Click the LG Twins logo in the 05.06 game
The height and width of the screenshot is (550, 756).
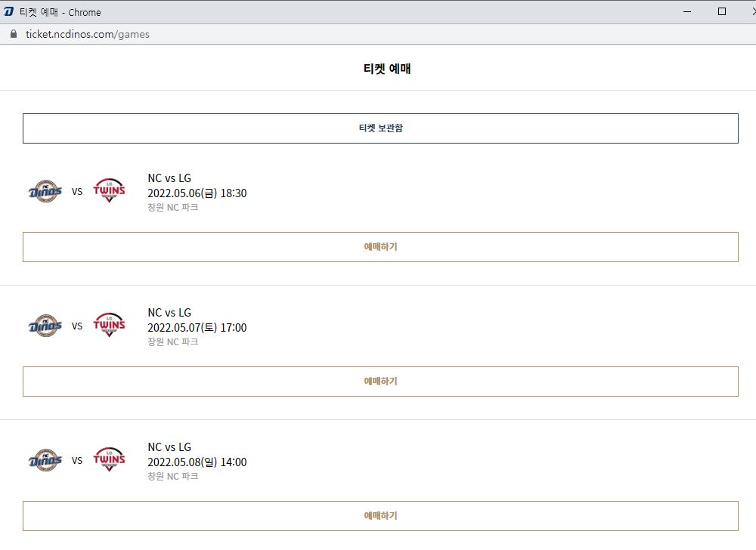pos(109,190)
